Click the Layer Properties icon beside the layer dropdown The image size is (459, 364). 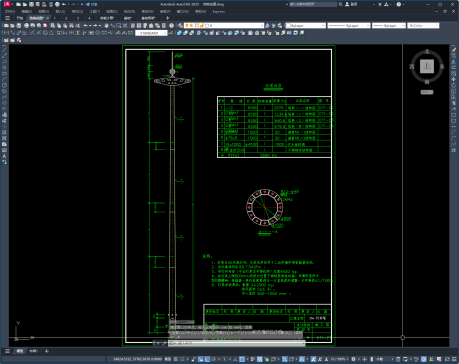point(180,25)
